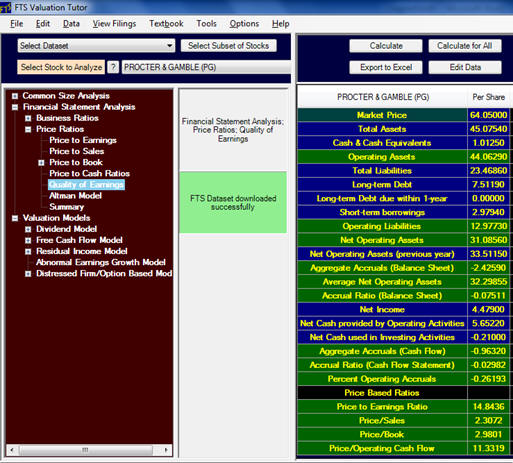This screenshot has width=513, height=463.
Task: Expand the Dividend Model node
Action: [x=28, y=229]
